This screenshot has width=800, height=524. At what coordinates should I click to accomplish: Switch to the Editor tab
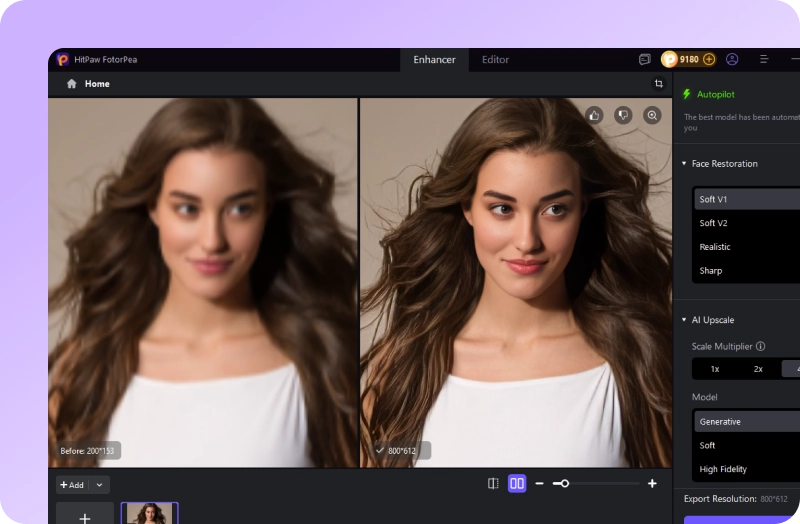coord(495,60)
